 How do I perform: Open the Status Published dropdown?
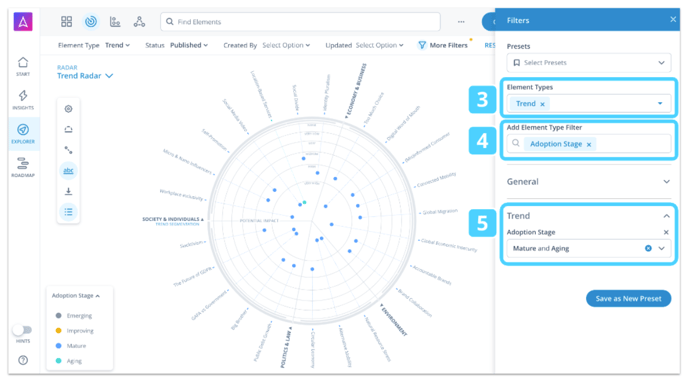[189, 45]
